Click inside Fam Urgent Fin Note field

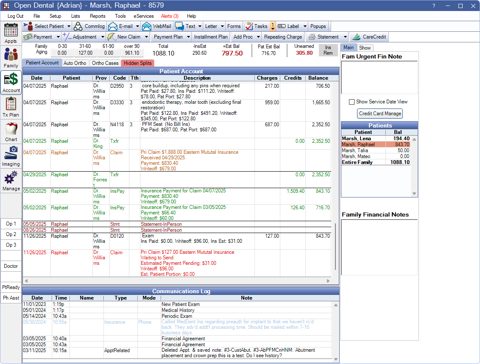379,78
